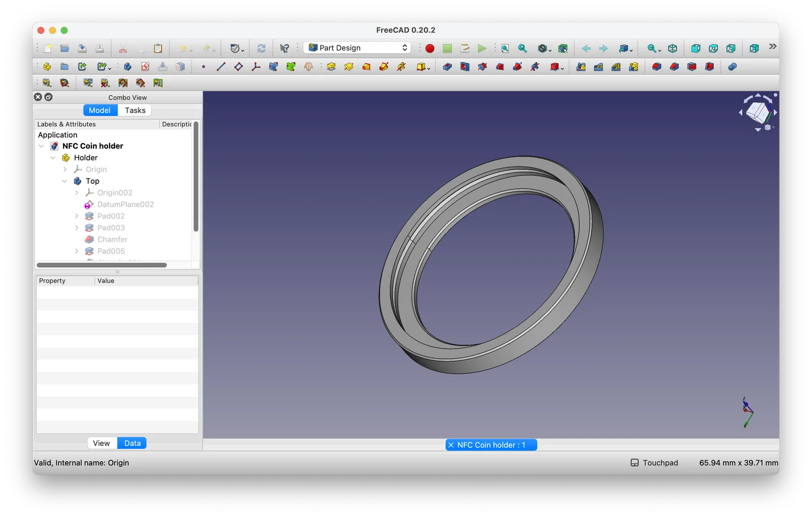Click the Boolean operation sphere icon
812x518 pixels.
[x=732, y=67]
